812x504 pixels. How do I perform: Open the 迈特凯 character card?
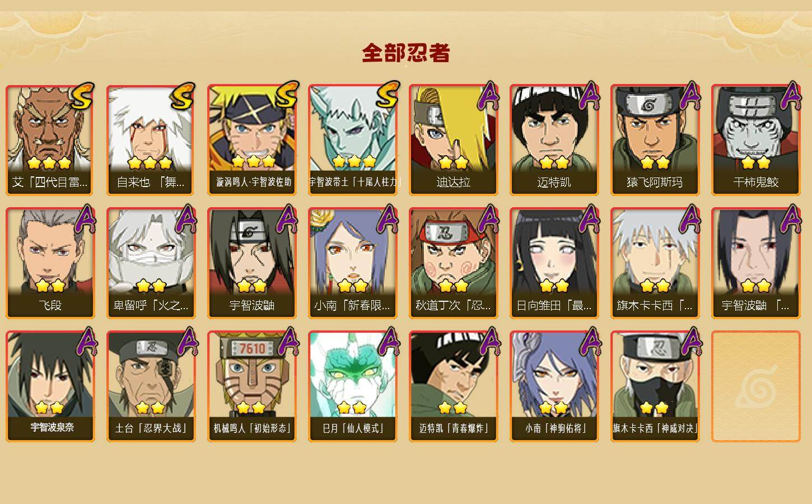click(x=554, y=139)
